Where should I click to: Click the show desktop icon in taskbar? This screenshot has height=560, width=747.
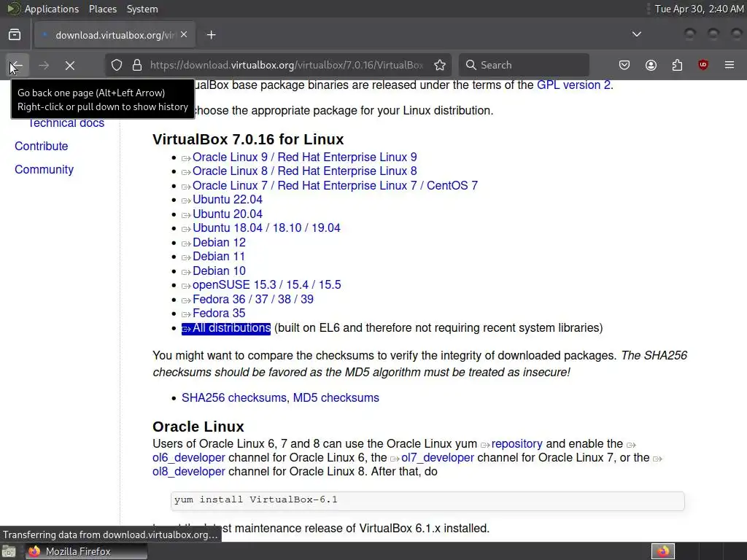[9, 551]
